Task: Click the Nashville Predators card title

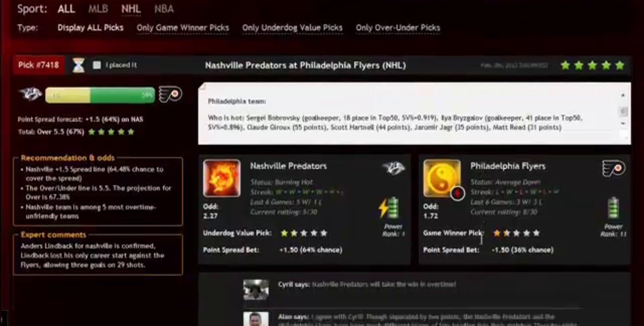Action: click(x=288, y=166)
